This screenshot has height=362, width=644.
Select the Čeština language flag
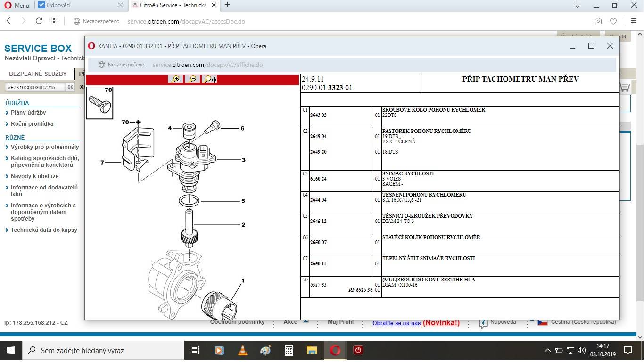pyautogui.click(x=543, y=322)
